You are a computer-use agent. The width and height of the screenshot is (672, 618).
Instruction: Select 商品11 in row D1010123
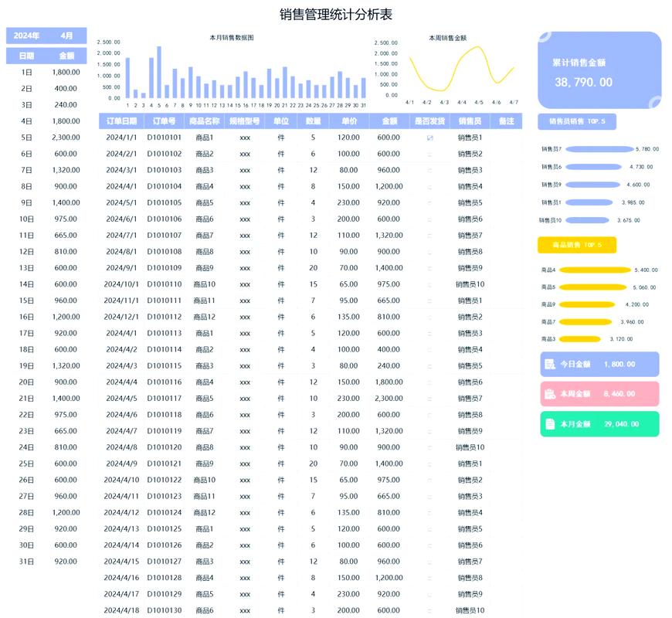pyautogui.click(x=205, y=496)
